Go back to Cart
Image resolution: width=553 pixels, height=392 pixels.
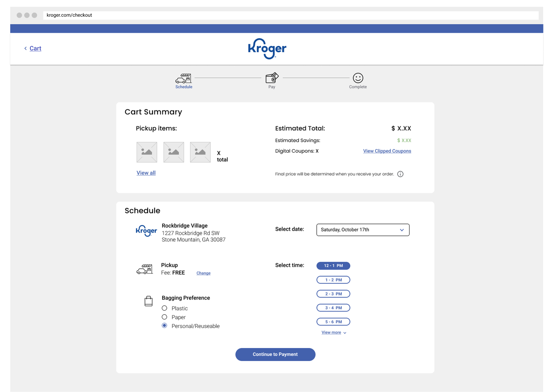click(x=35, y=48)
